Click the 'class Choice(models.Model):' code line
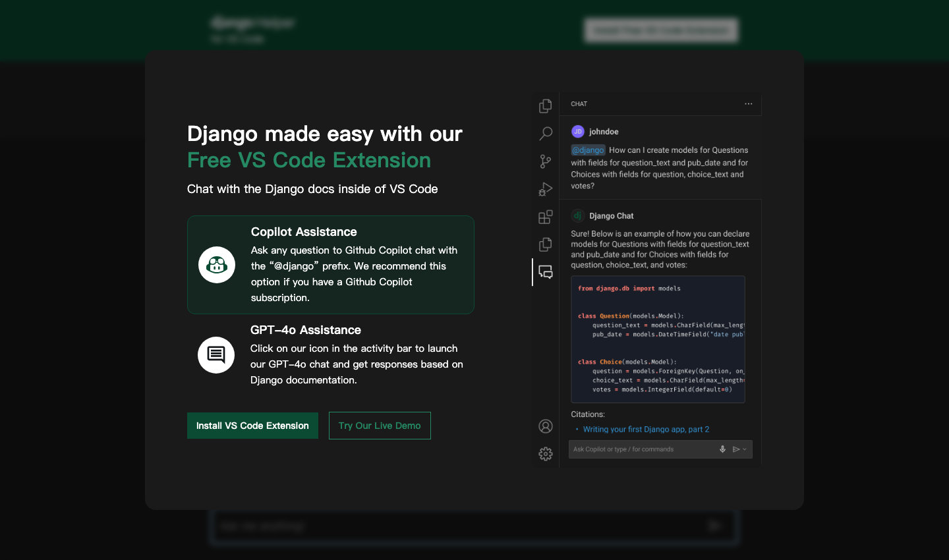949x560 pixels. [x=627, y=362]
